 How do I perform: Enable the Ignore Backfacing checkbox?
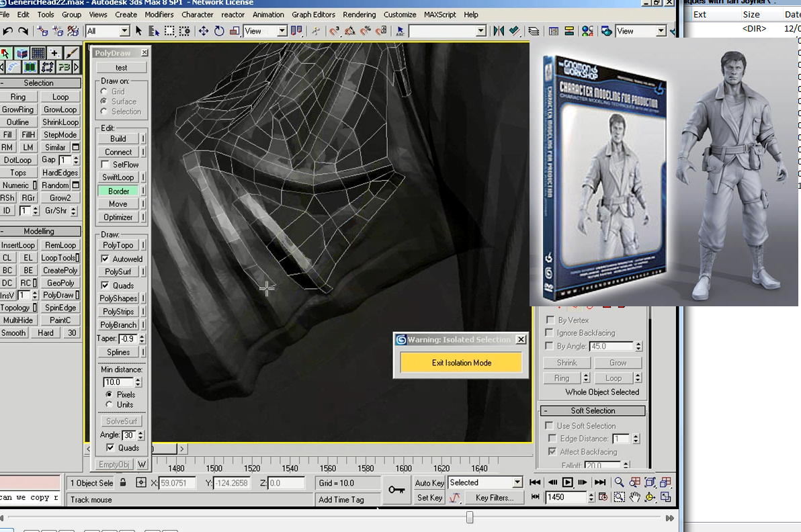coord(549,333)
